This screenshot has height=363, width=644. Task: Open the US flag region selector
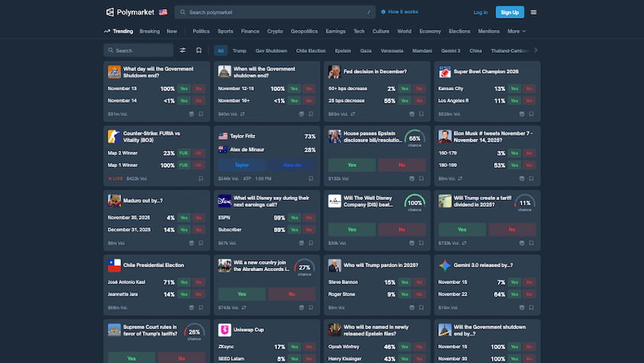(163, 12)
